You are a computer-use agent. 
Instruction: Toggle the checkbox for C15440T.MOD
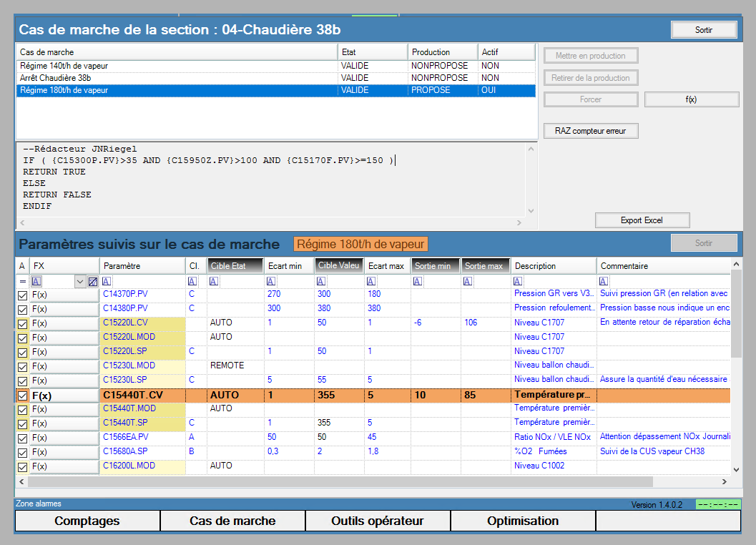tap(22, 410)
